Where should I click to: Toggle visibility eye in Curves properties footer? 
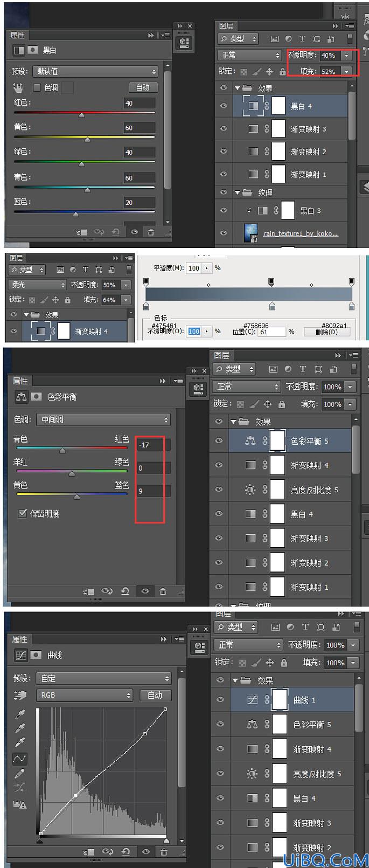tap(146, 852)
